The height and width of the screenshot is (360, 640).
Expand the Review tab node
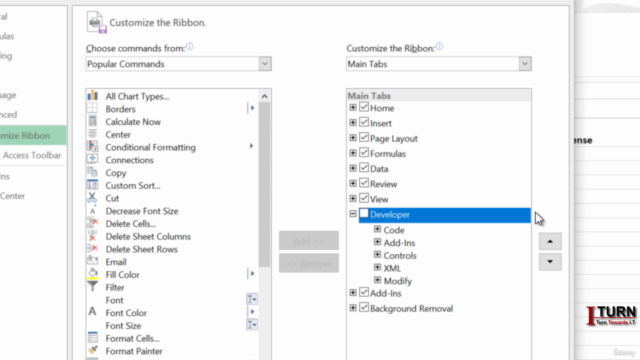tap(353, 184)
